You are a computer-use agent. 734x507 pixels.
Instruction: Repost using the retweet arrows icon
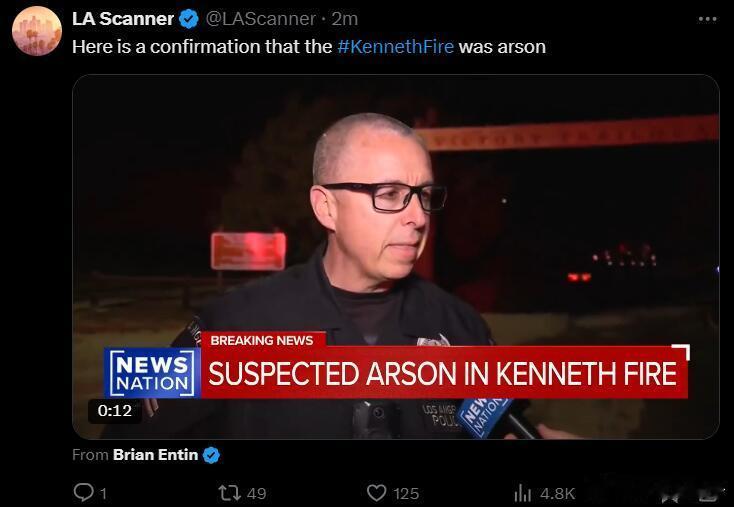click(x=230, y=493)
